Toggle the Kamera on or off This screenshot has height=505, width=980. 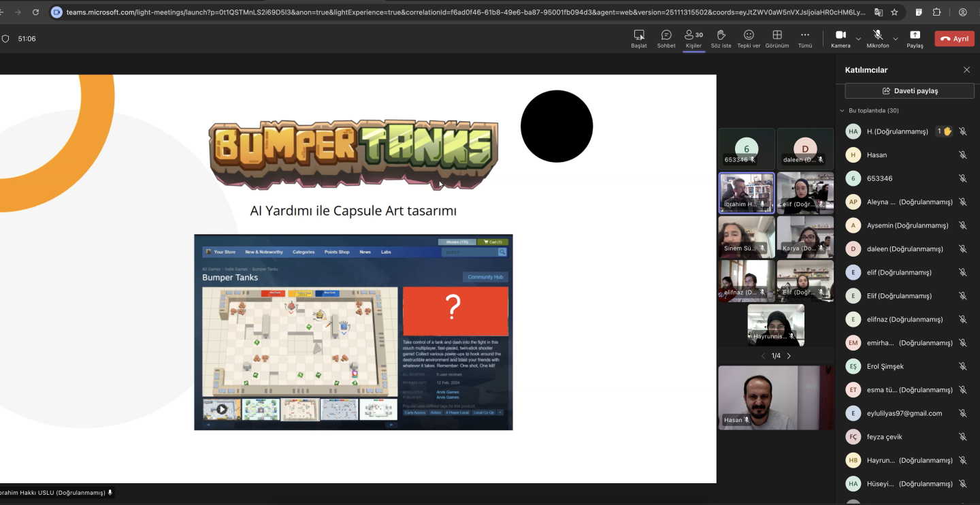(x=840, y=38)
